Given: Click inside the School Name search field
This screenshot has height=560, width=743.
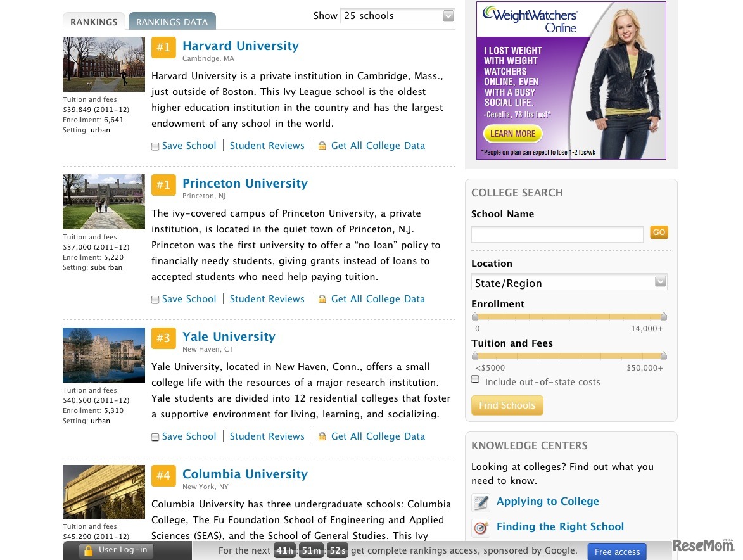Looking at the screenshot, I should click(557, 233).
